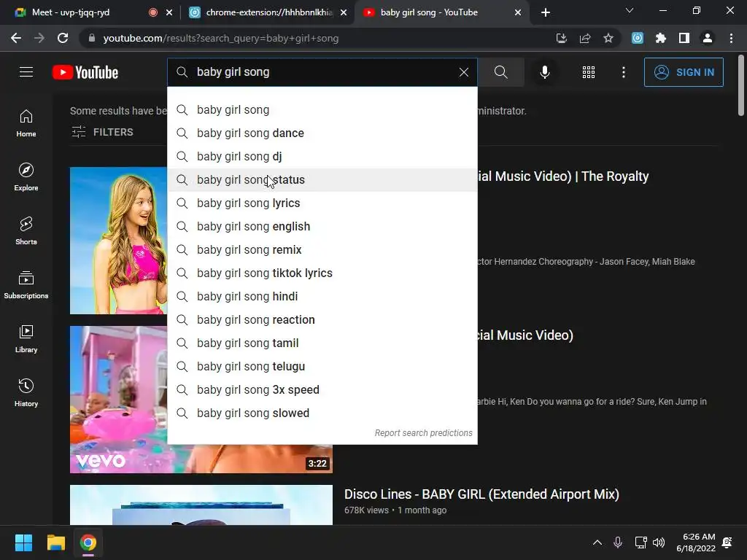Pick suggestion 'baby girl song tamil'
The height and width of the screenshot is (560, 747).
click(322, 343)
